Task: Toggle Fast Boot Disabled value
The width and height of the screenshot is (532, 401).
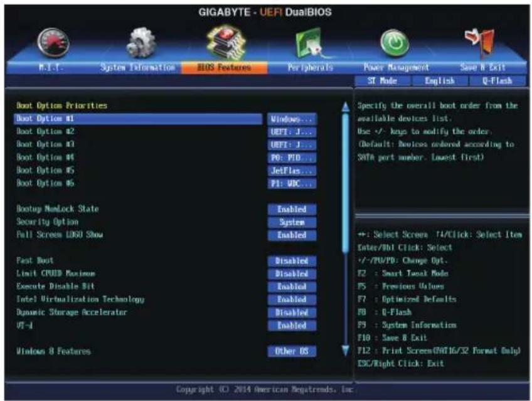Action: pos(292,261)
